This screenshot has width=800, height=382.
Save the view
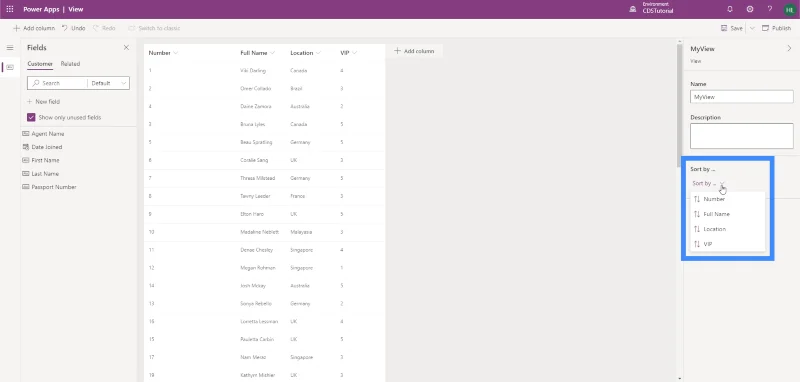pyautogui.click(x=732, y=28)
